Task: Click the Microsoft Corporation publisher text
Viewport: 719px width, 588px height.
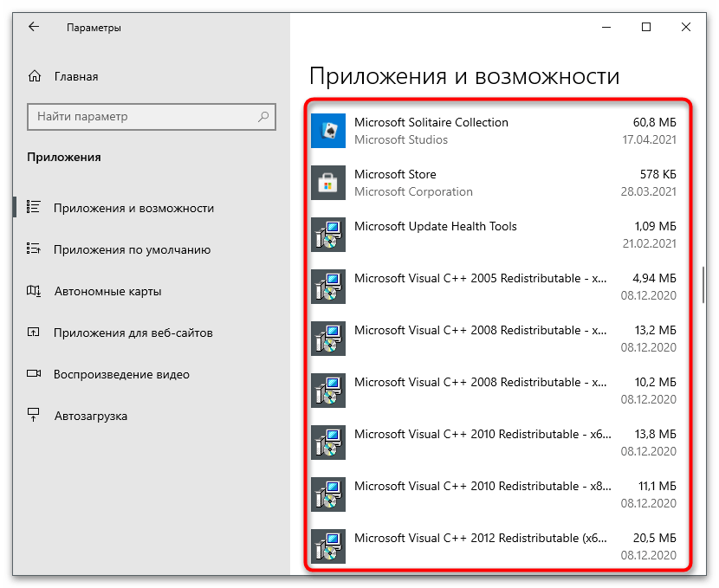Action: click(x=413, y=191)
